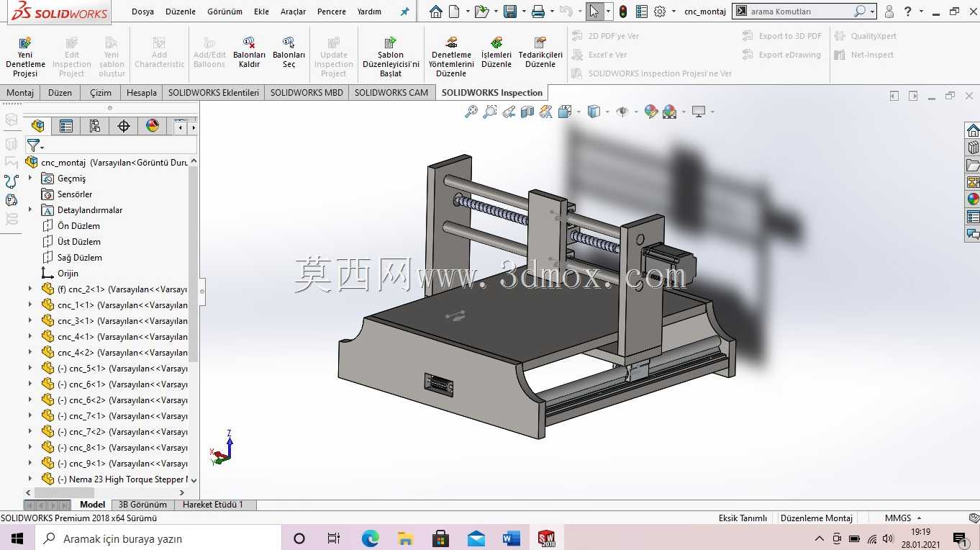
Task: Click the Rebuild traffic light icon
Action: [x=623, y=12]
